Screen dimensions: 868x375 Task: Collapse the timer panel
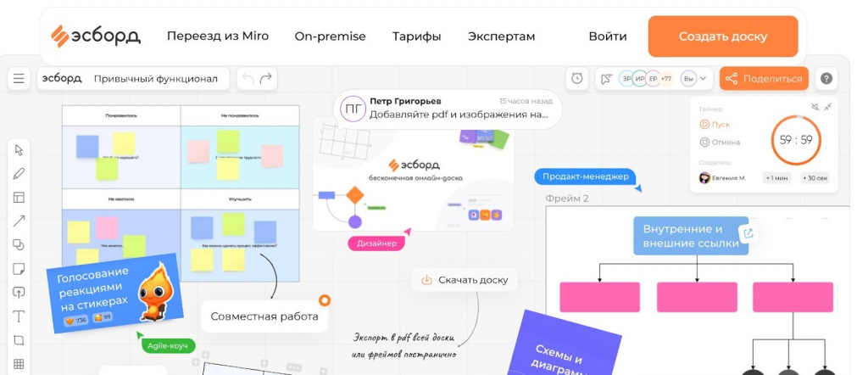click(x=828, y=107)
